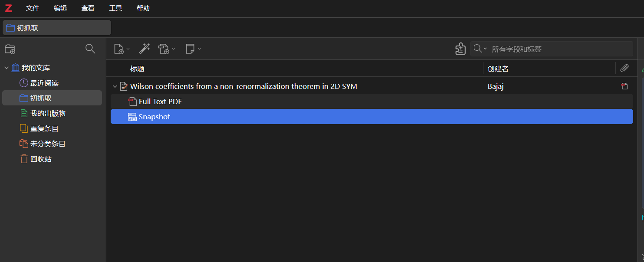Click the New Item document-plus icon
Screen dimensions: 644x262
(119, 49)
